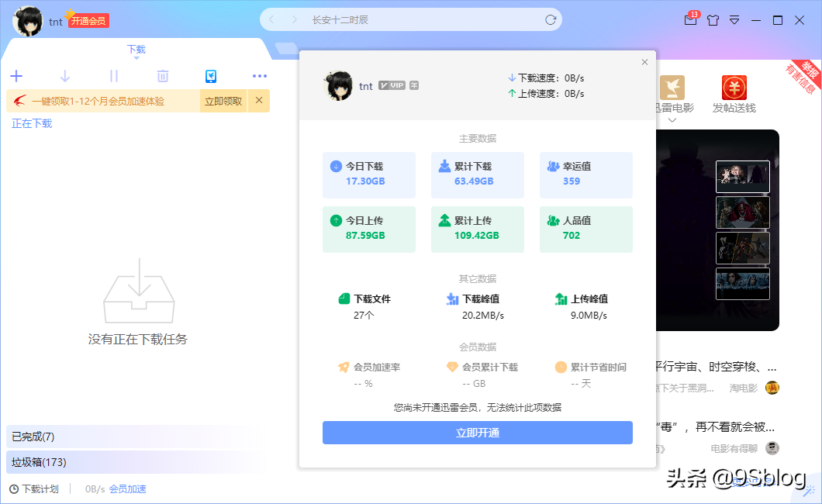Open the article containing “毒”，再不看就会被
This screenshot has height=504, width=822.
[716, 427]
